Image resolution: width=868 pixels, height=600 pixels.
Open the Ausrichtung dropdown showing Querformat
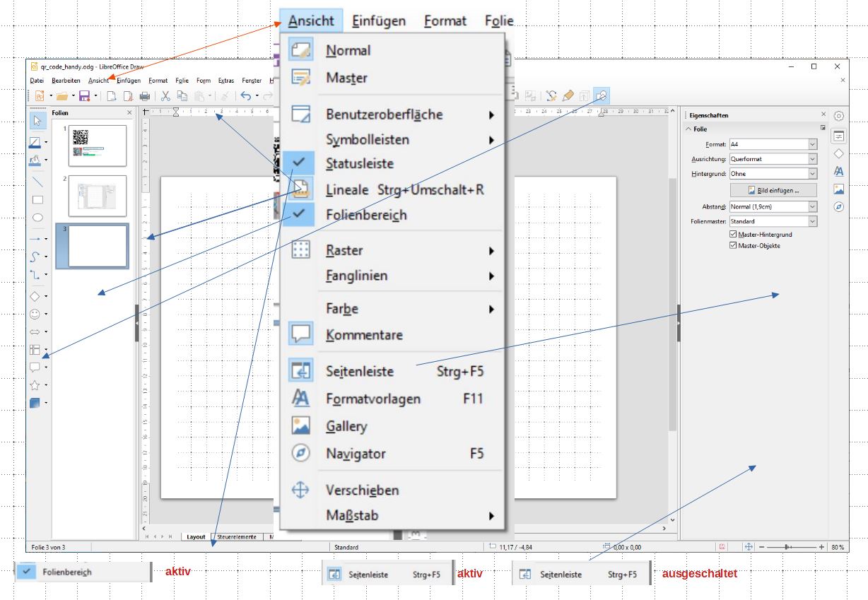coord(773,159)
